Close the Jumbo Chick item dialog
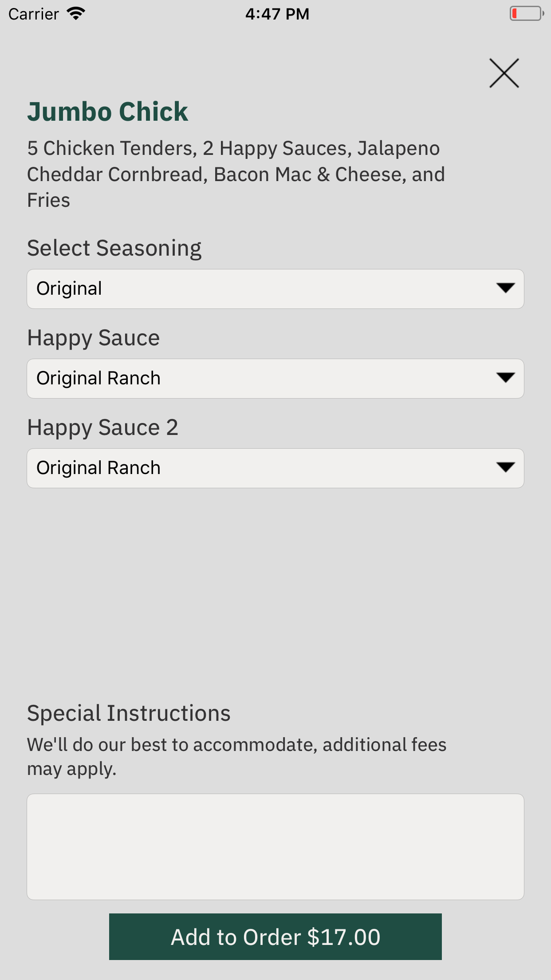Screen dimensions: 551x980 pyautogui.click(x=504, y=73)
